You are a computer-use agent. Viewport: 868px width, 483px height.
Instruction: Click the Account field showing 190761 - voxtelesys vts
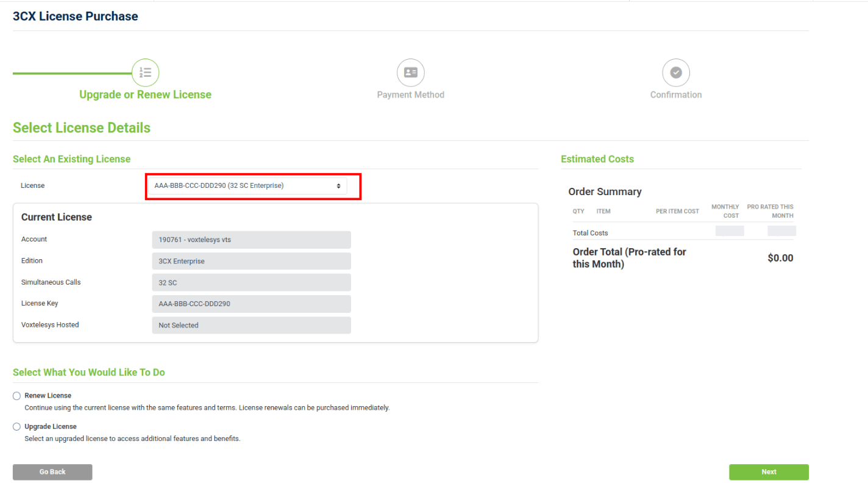click(251, 240)
